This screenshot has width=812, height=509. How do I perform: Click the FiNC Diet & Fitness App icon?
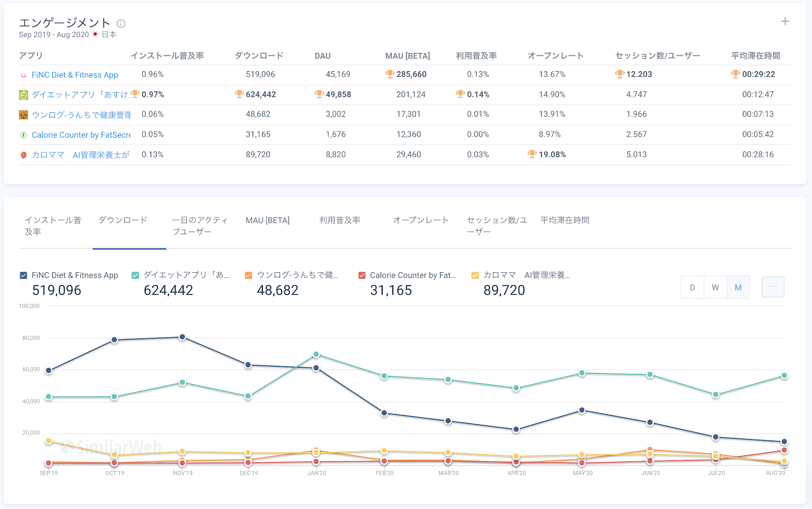tap(23, 75)
